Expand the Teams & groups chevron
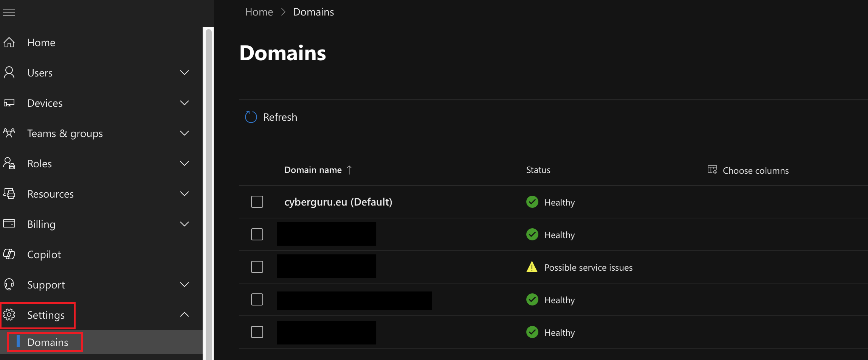The width and height of the screenshot is (868, 360). 184,133
